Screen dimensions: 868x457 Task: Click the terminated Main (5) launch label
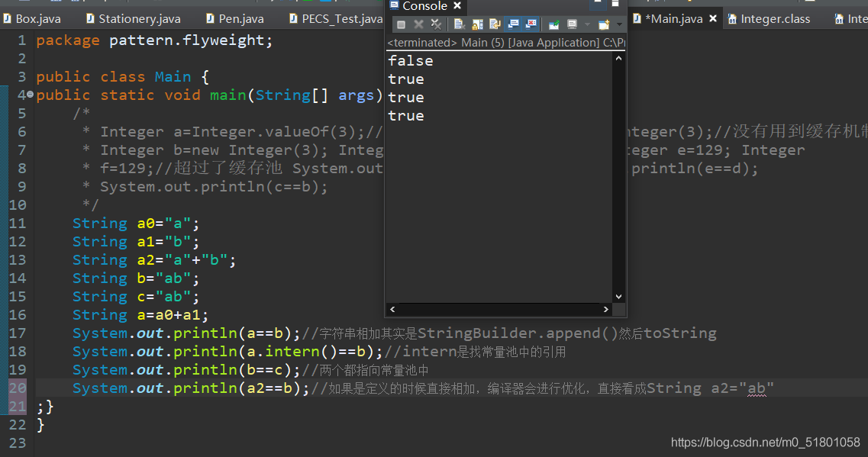(x=506, y=43)
